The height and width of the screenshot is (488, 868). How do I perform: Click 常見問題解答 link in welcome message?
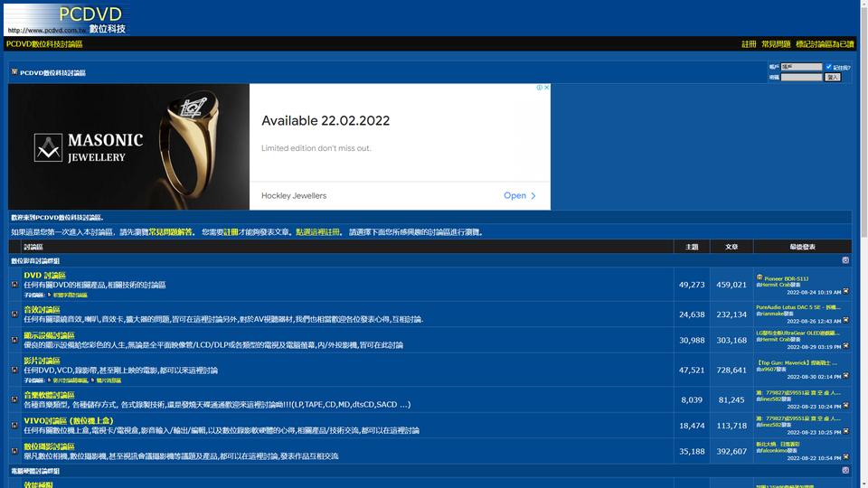171,232
